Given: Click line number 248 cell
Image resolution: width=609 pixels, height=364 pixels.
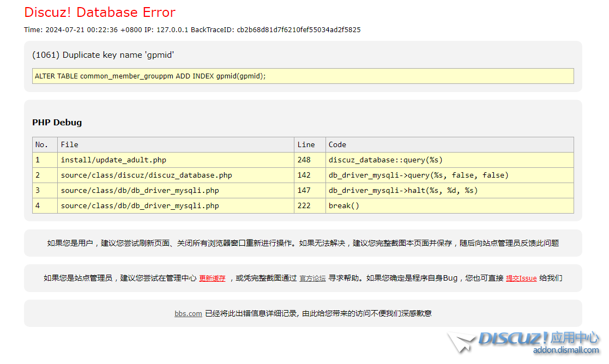Looking at the screenshot, I should point(310,160).
